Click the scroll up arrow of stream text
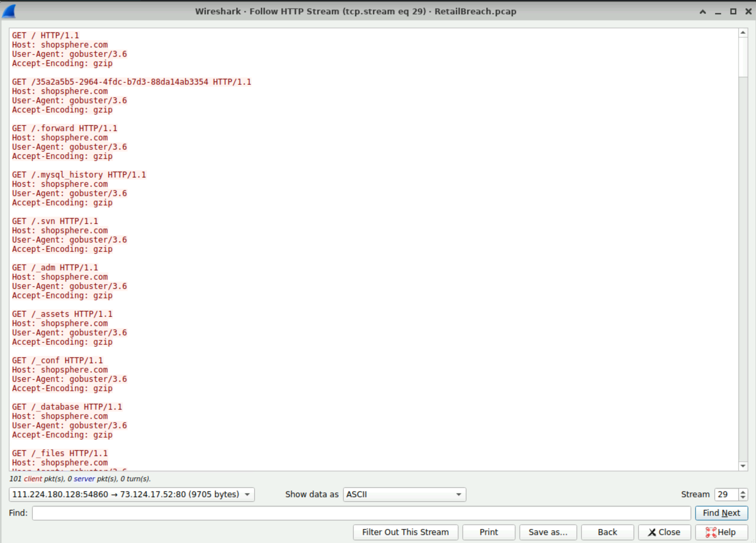Viewport: 756px width, 543px height. [x=743, y=33]
